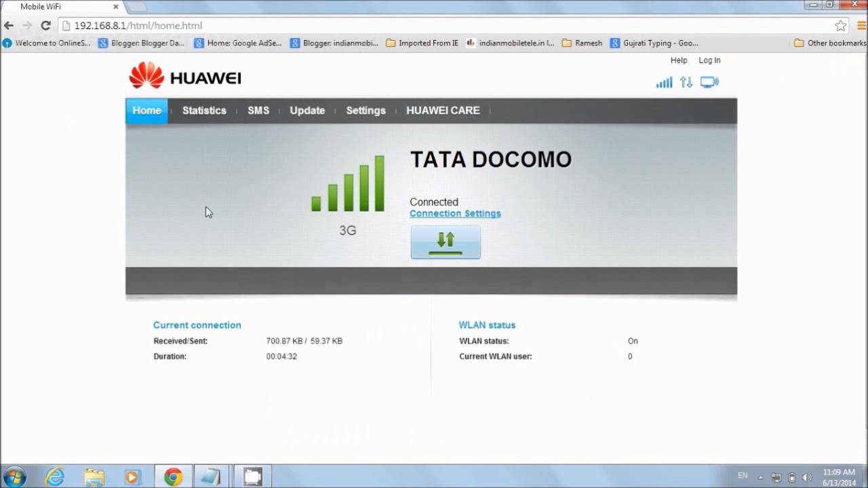
Task: Click the 'WLAN status' blue heading
Action: (487, 325)
